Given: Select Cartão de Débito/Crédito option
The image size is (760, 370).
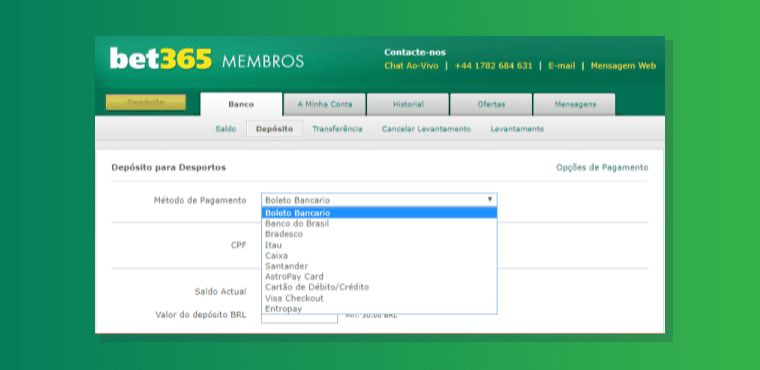Looking at the screenshot, I should point(379,287).
